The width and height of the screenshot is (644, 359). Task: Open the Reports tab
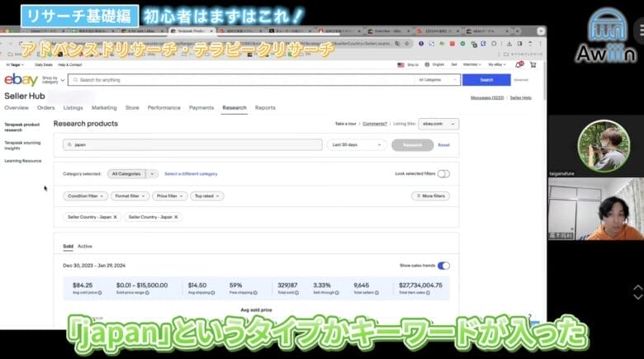click(265, 107)
